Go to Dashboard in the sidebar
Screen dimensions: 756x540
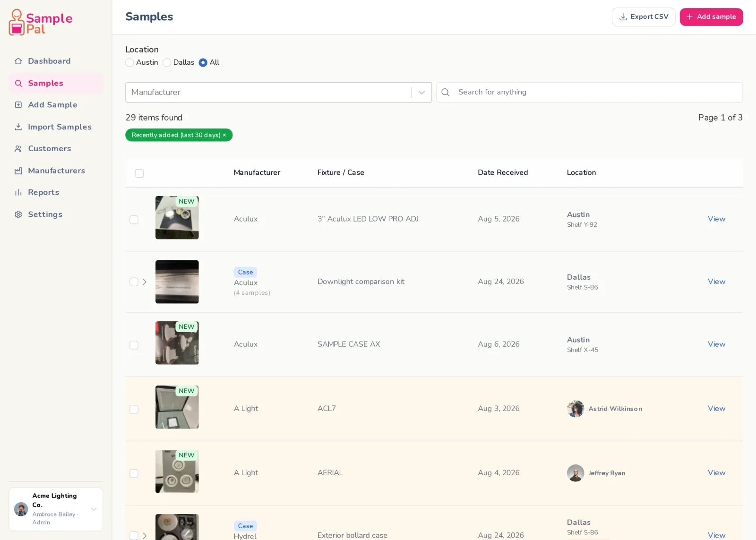56,61
